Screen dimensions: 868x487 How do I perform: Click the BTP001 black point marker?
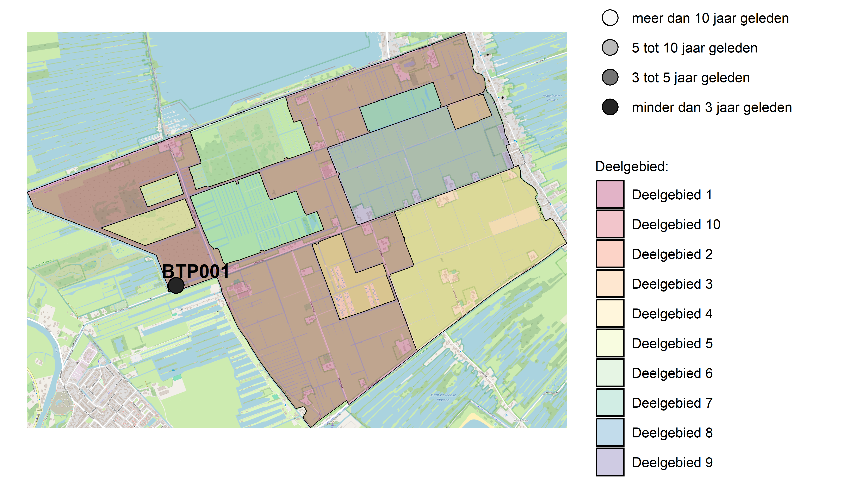176,286
